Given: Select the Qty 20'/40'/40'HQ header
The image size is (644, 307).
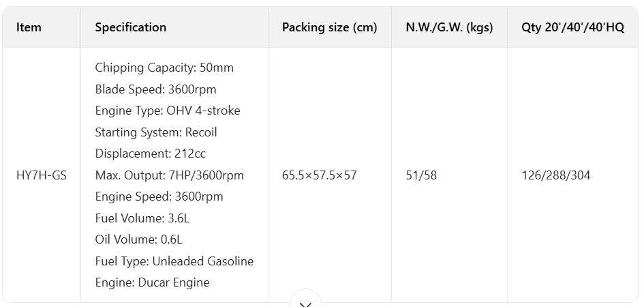Looking at the screenshot, I should coord(572,27).
